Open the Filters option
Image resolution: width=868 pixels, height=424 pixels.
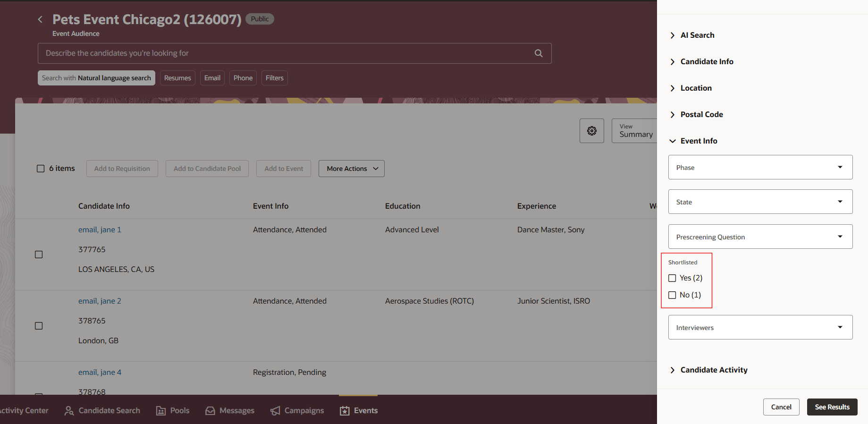coord(275,78)
